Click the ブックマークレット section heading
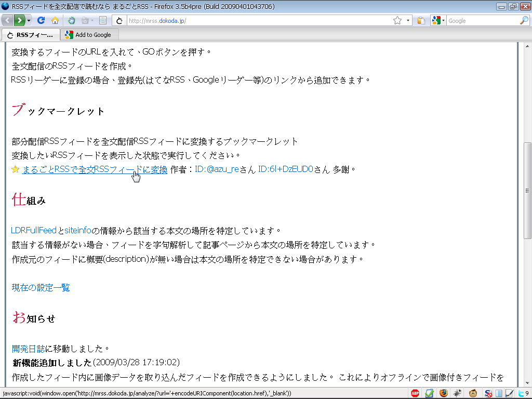532x399 pixels. pos(58,110)
